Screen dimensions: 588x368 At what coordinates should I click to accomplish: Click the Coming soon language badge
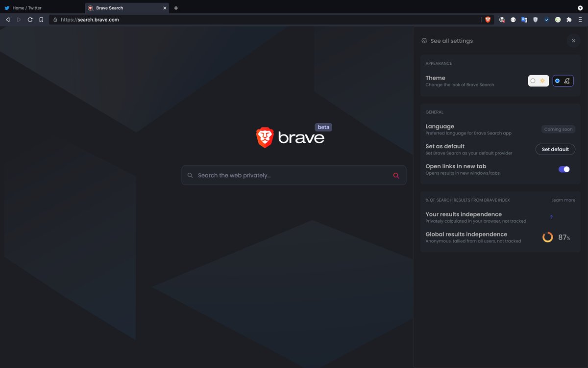pyautogui.click(x=558, y=130)
